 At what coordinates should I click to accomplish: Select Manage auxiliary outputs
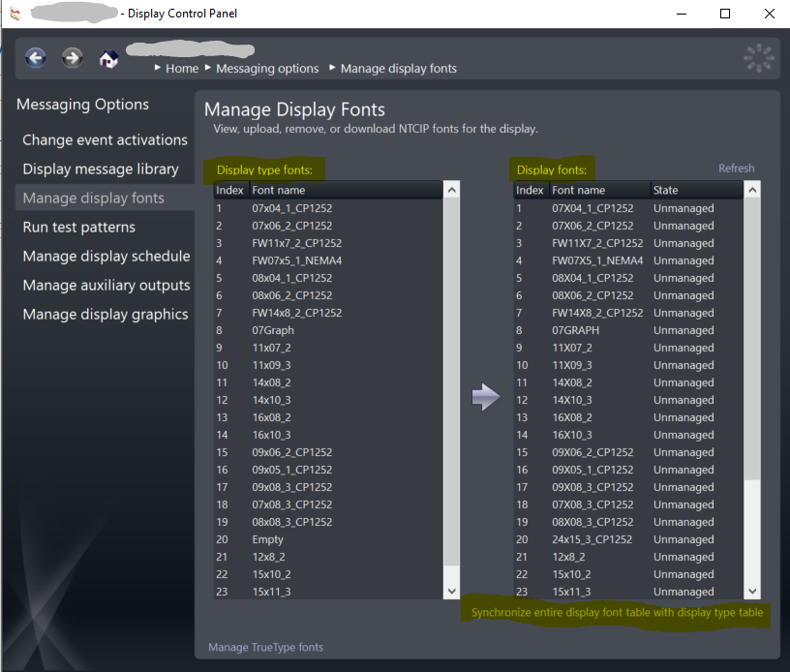click(x=106, y=286)
